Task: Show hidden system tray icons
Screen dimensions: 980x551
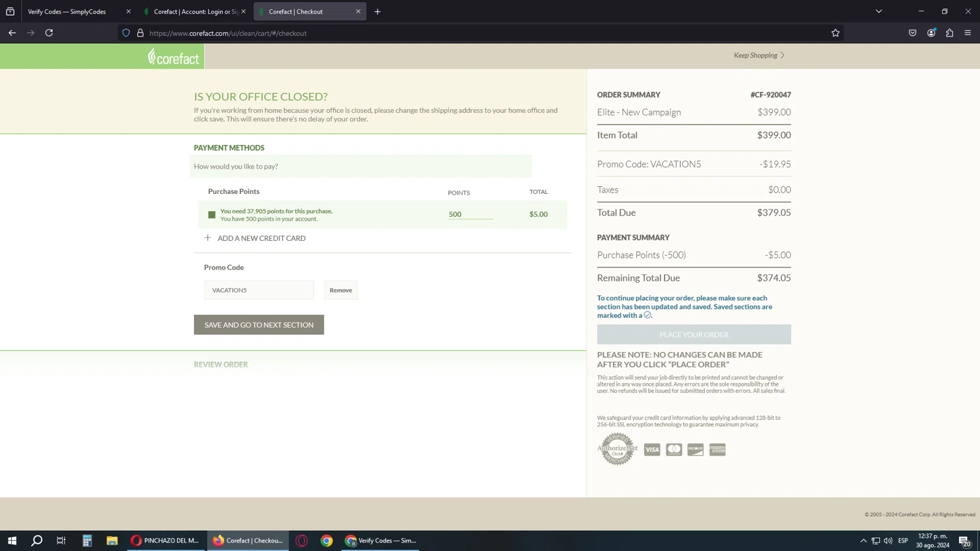Action: (863, 541)
